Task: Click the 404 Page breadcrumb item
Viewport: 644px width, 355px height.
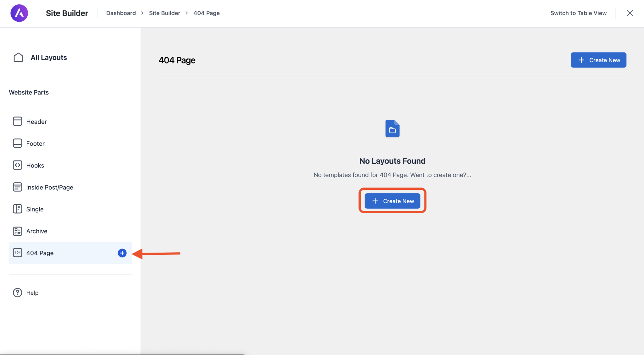Action: (206, 13)
